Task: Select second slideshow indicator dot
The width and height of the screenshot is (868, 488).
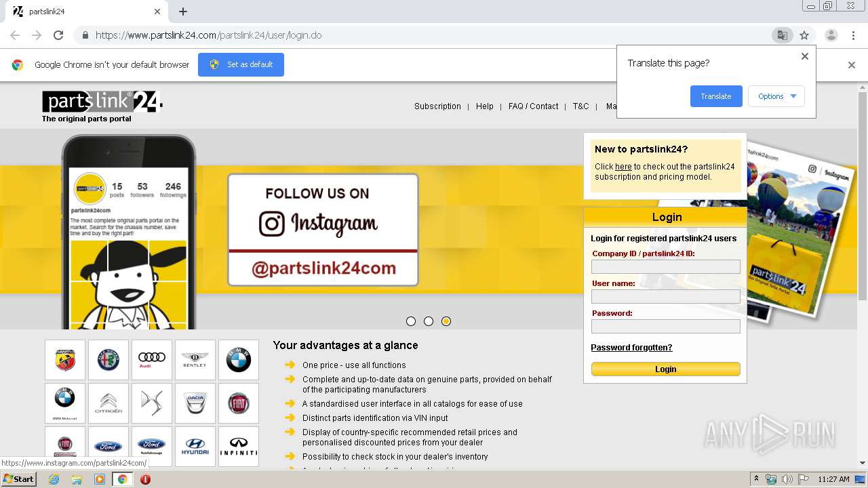Action: point(429,321)
